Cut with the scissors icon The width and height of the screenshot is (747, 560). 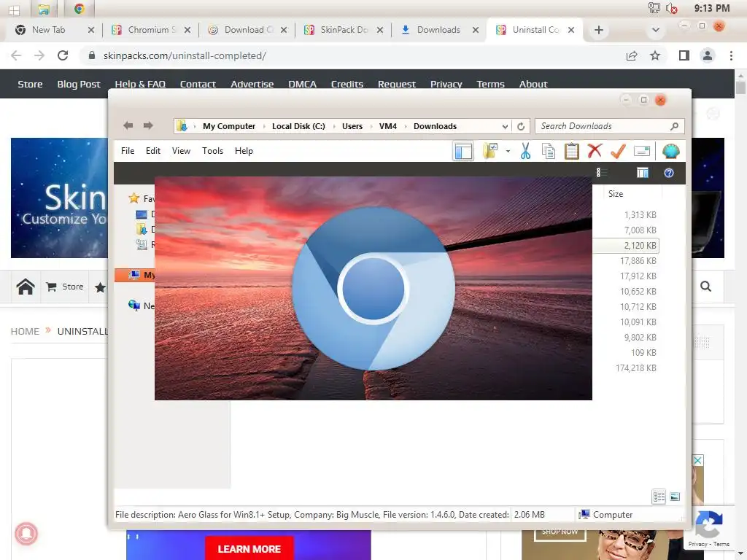(x=525, y=151)
